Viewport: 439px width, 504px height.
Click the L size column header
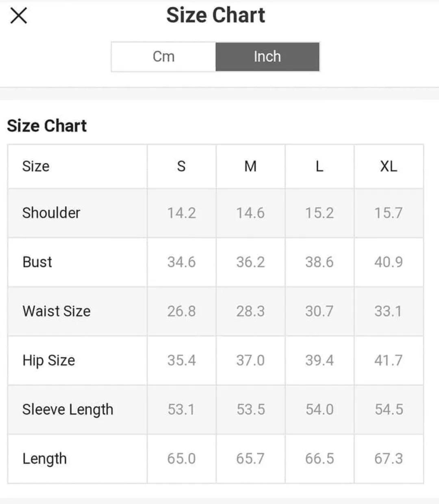click(x=319, y=166)
